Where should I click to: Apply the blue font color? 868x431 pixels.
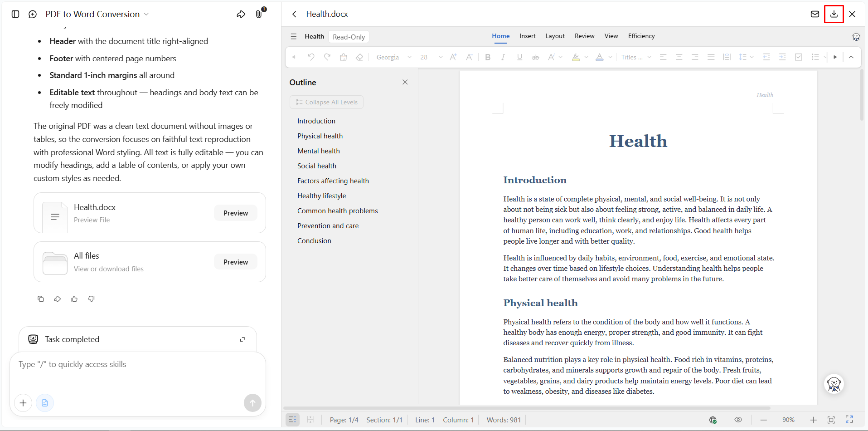(x=599, y=57)
